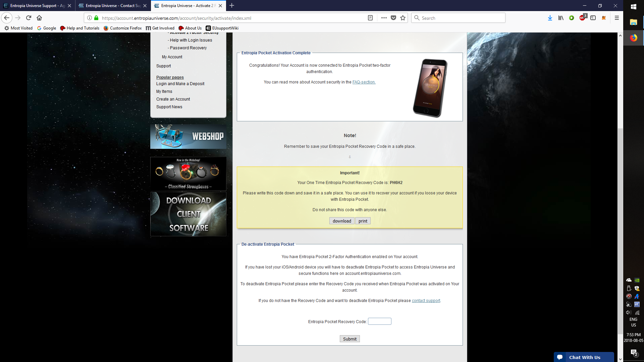The image size is (644, 362).
Task: Show site information for this page
Action: pos(90,18)
